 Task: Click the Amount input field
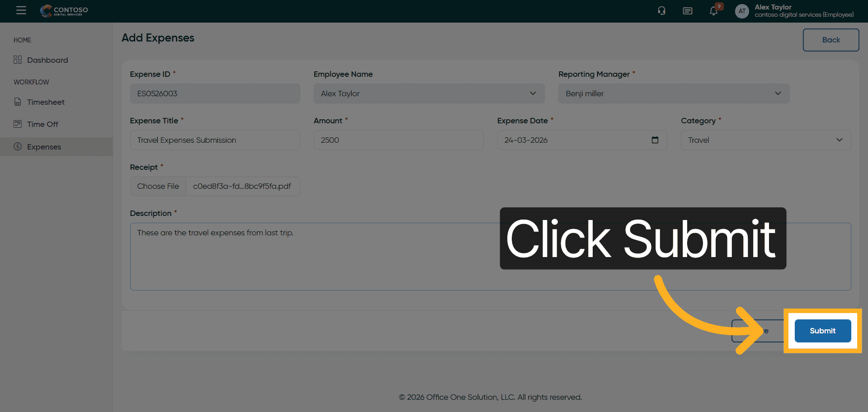tap(398, 140)
